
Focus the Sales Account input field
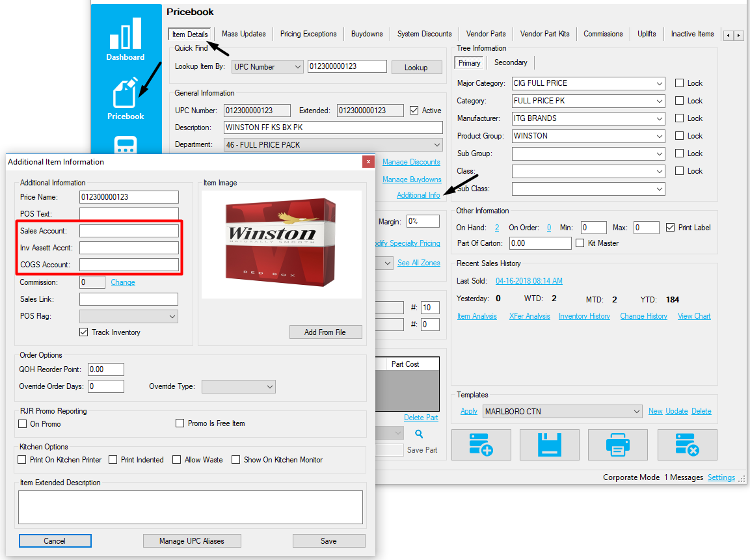129,231
